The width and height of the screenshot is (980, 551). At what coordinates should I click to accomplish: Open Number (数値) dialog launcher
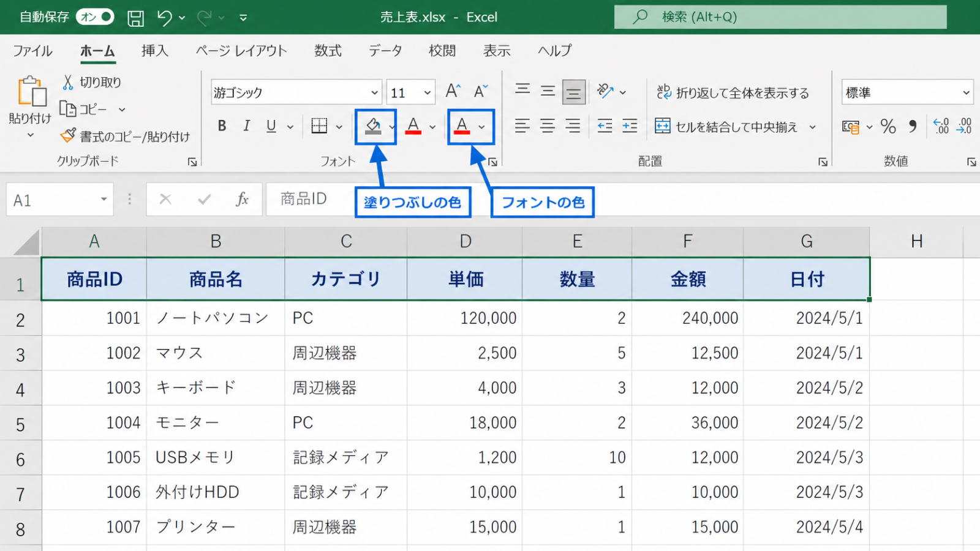coord(971,162)
